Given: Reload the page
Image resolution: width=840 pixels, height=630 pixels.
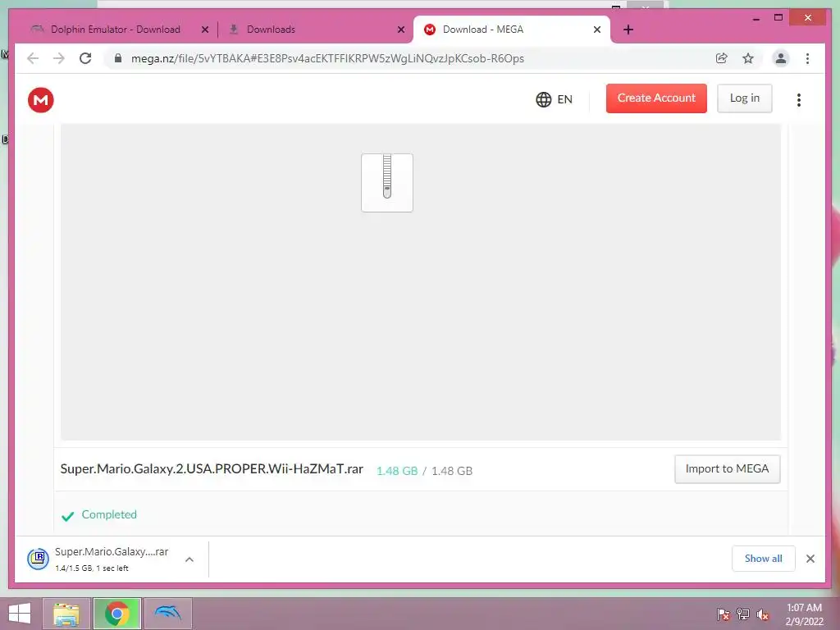Looking at the screenshot, I should click(x=85, y=58).
